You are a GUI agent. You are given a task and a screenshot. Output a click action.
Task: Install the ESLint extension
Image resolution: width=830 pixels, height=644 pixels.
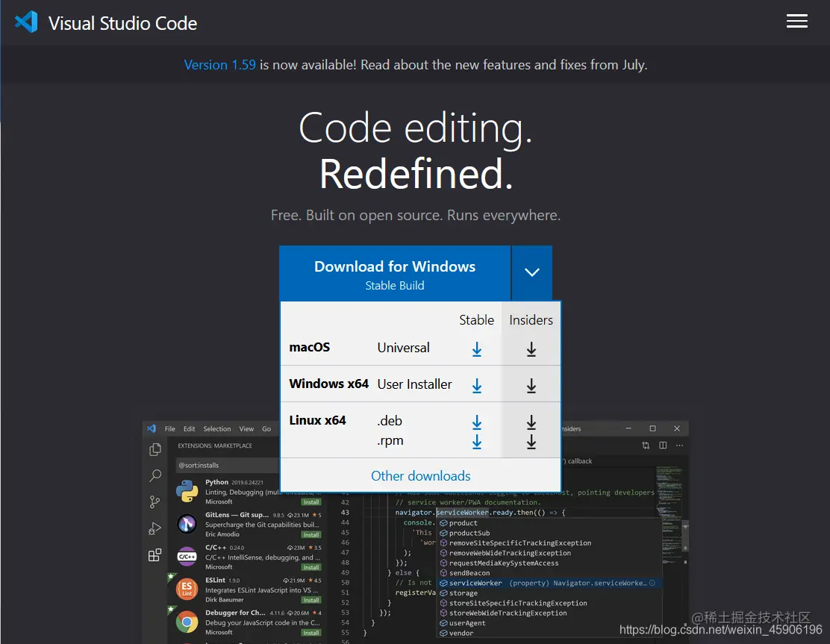311,600
